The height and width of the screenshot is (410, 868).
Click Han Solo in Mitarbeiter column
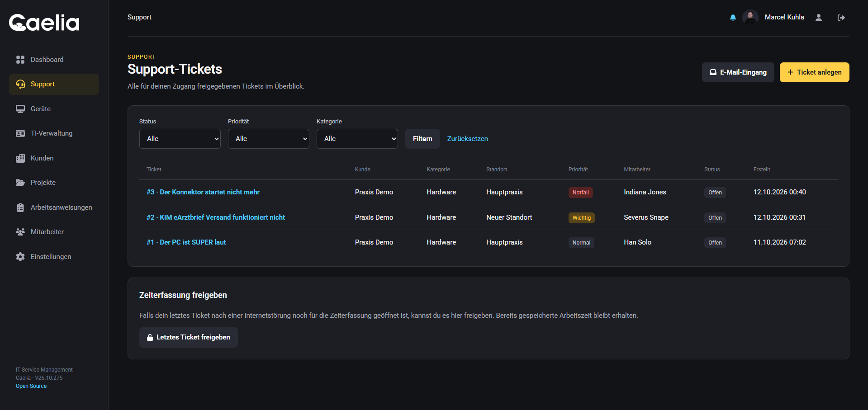click(x=638, y=242)
